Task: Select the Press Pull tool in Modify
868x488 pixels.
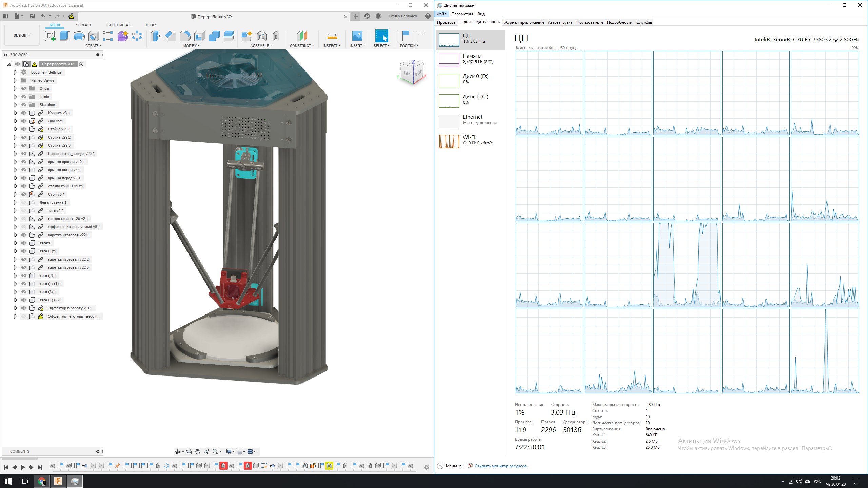Action: click(156, 36)
